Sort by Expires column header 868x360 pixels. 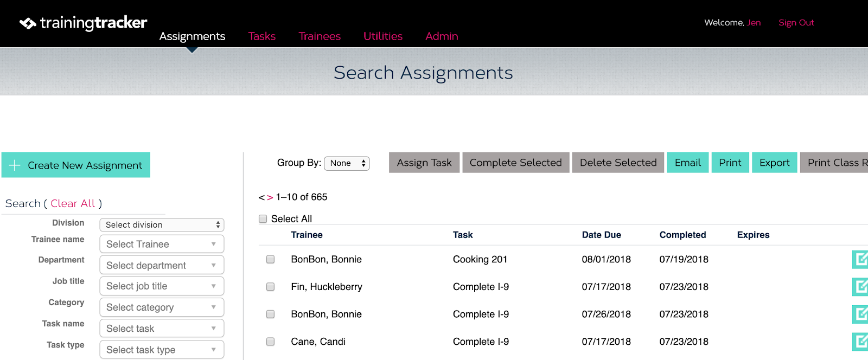(x=753, y=235)
